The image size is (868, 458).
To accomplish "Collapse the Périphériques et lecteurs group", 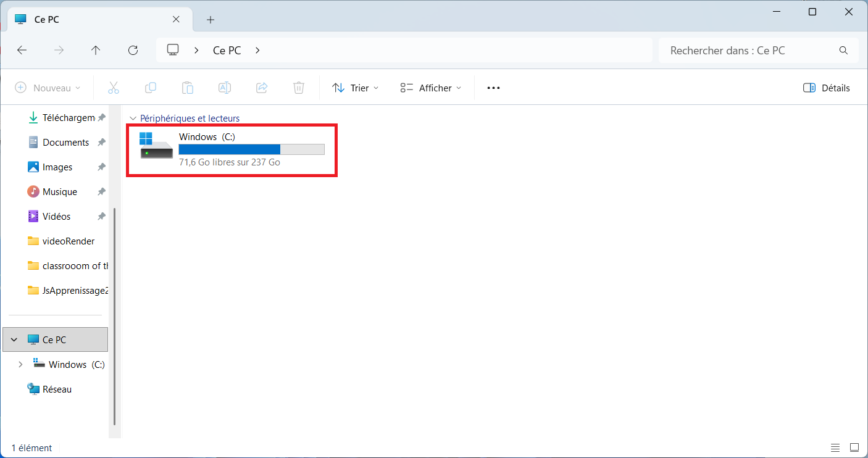I will pos(133,119).
